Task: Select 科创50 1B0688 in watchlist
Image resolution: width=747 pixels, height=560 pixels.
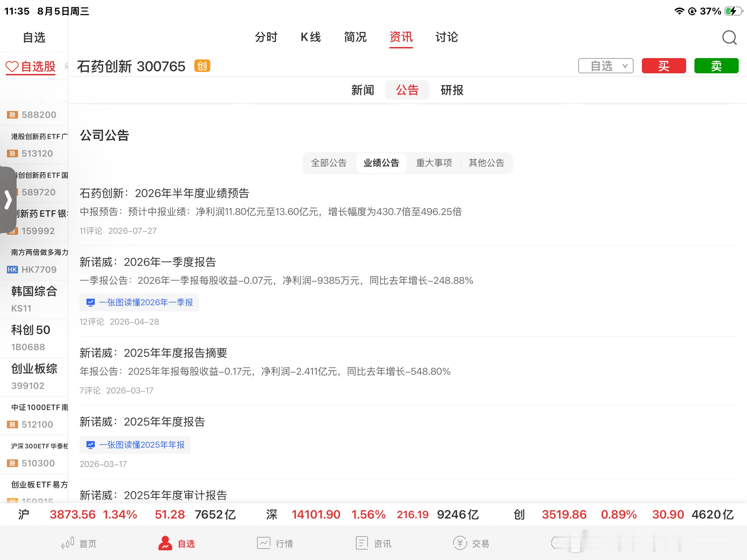Action: click(34, 338)
